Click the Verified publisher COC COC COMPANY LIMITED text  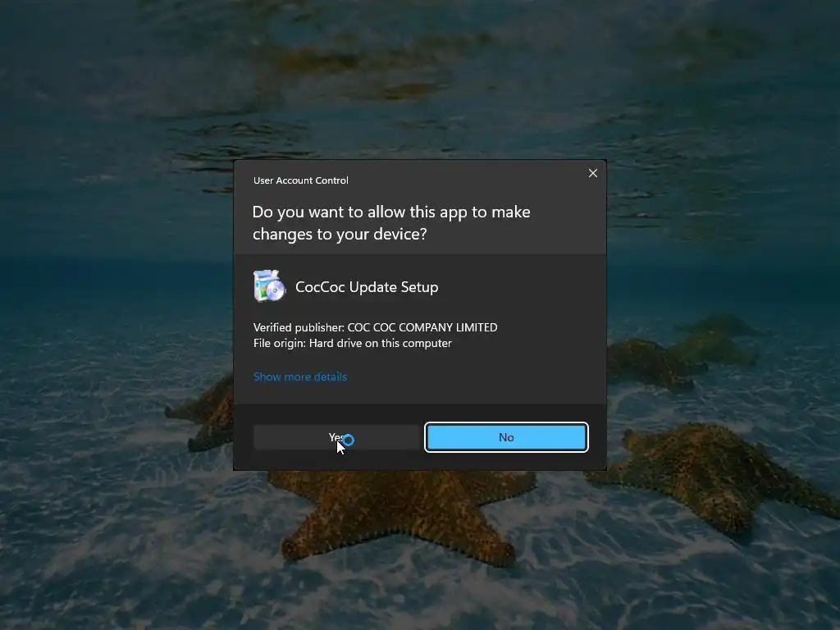click(375, 327)
